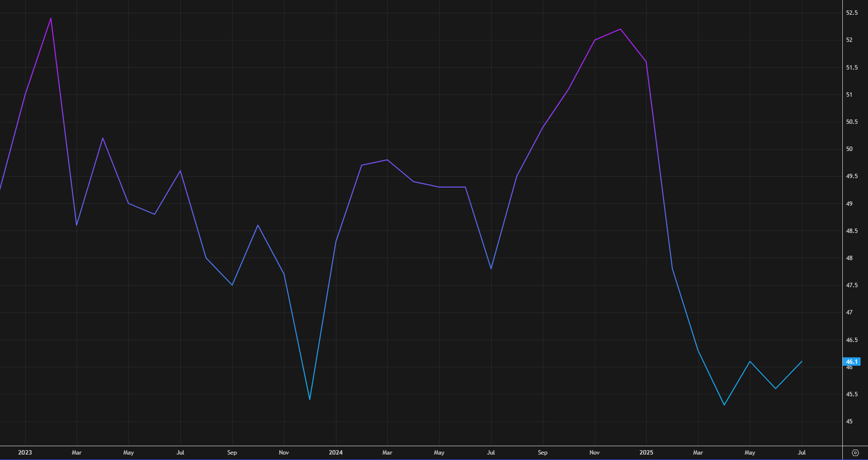Click the Sep 2024 axis label
This screenshot has width=868, height=460.
(542, 452)
